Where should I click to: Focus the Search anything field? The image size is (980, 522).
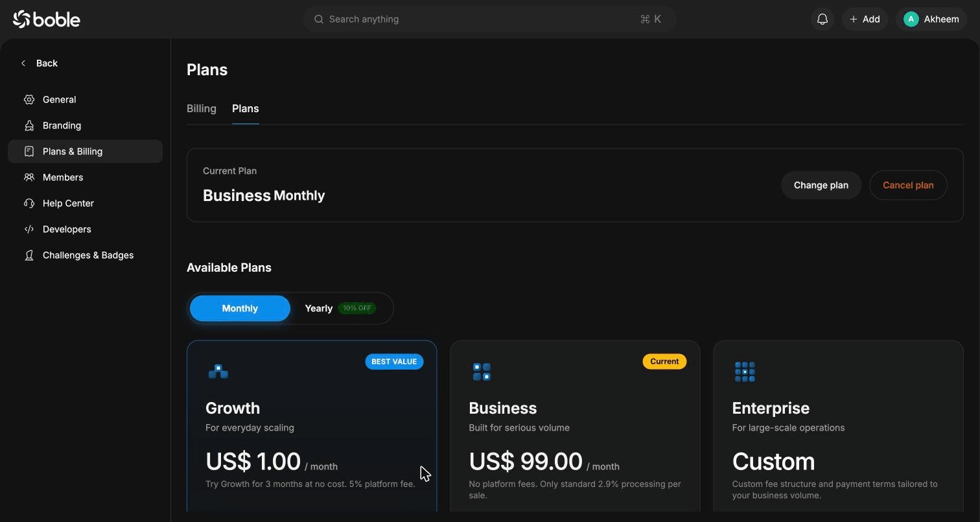click(x=490, y=19)
